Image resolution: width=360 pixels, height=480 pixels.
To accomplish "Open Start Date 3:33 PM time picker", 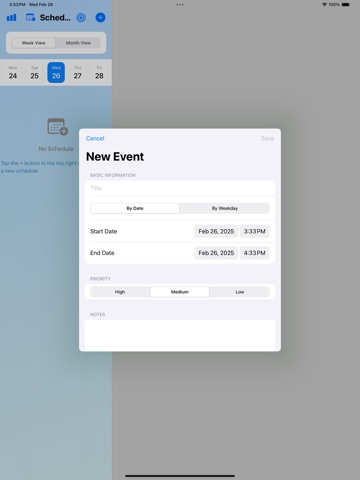I will tap(255, 231).
